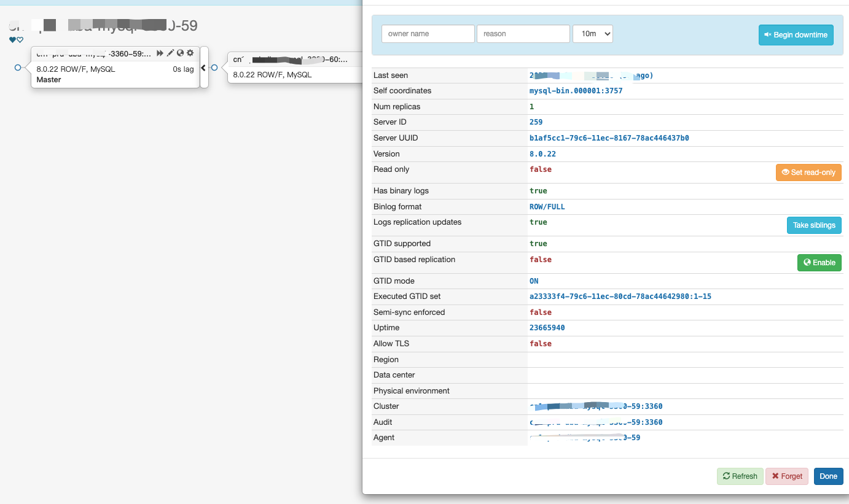Click the globe GTID icon on master node
This screenshot has width=849, height=504.
[180, 53]
